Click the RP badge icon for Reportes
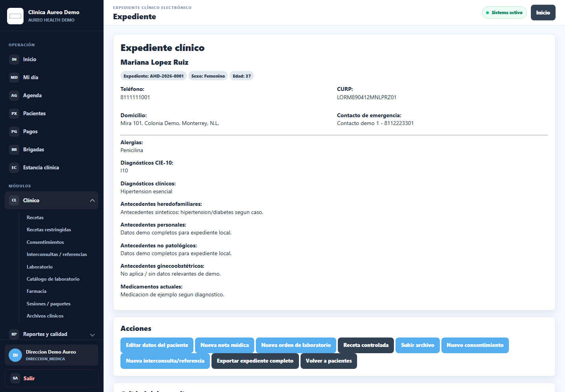This screenshot has height=392, width=565. tap(14, 334)
